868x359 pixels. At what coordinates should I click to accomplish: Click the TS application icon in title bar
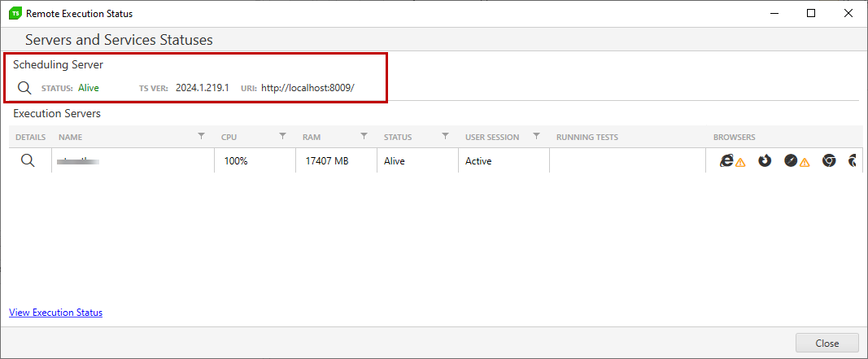[x=15, y=13]
